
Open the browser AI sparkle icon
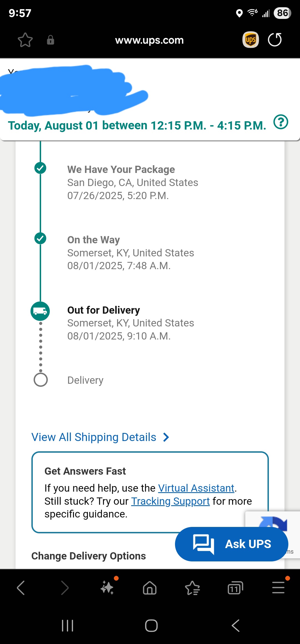pos(107,588)
